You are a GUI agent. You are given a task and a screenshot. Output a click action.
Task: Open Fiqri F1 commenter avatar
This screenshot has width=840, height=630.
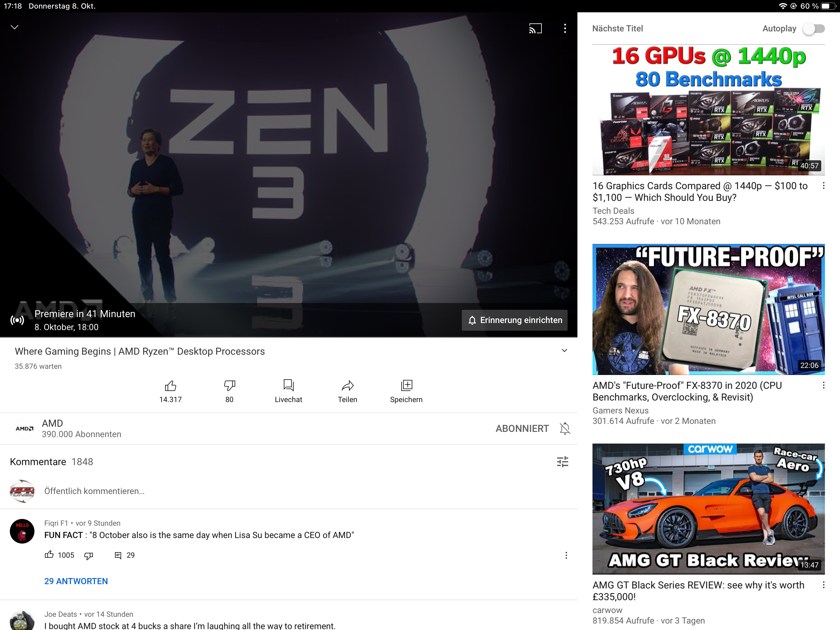click(22, 531)
